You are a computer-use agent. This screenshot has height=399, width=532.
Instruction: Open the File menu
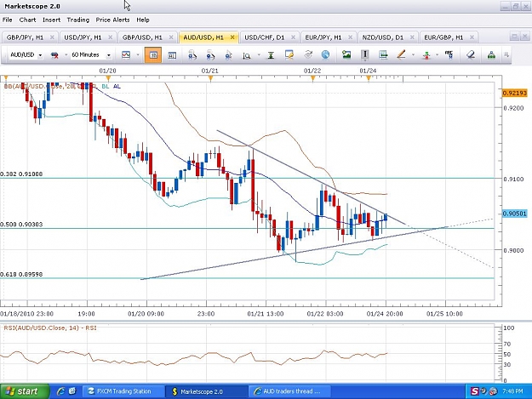pos(7,20)
